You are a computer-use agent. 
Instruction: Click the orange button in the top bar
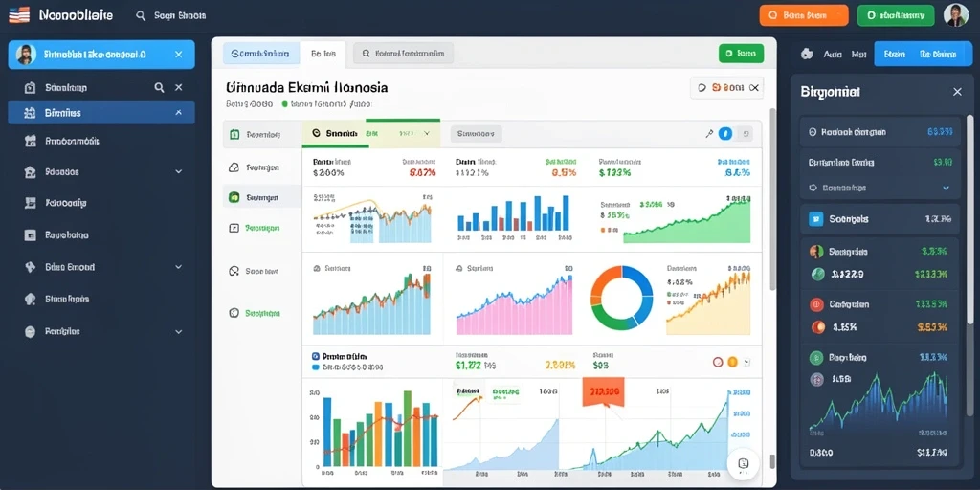click(x=804, y=15)
